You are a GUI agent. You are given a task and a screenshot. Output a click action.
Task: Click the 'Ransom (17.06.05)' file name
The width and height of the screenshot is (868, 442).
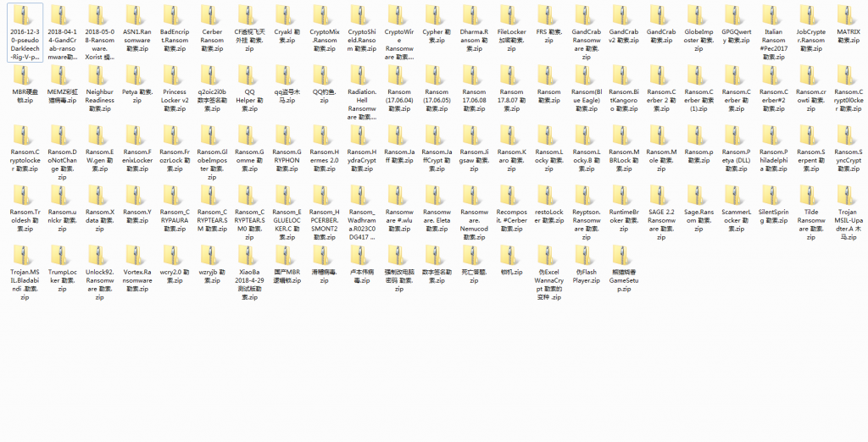click(437, 100)
